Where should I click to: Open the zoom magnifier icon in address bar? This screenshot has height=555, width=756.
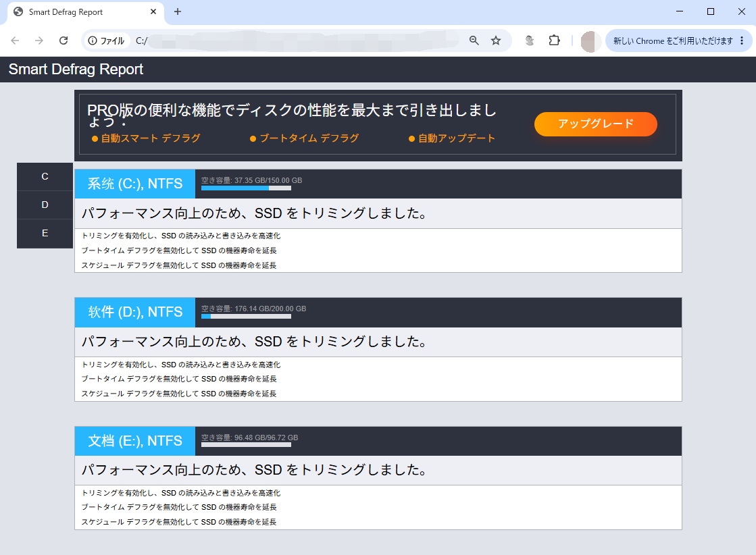click(x=474, y=41)
